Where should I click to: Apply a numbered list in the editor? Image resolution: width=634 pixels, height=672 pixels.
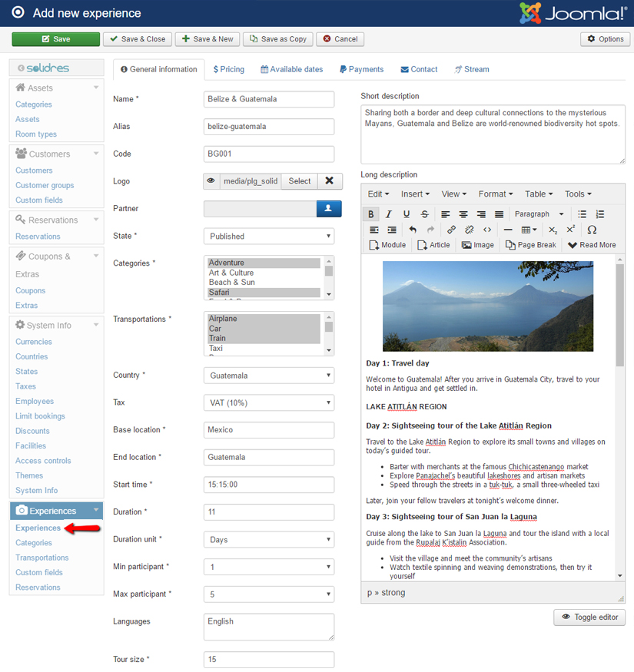click(599, 214)
